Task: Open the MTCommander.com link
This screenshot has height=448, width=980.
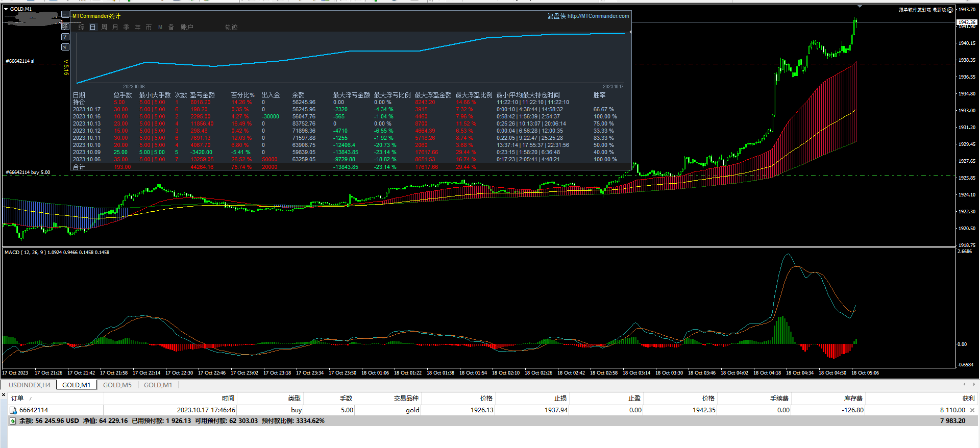Action: click(598, 16)
